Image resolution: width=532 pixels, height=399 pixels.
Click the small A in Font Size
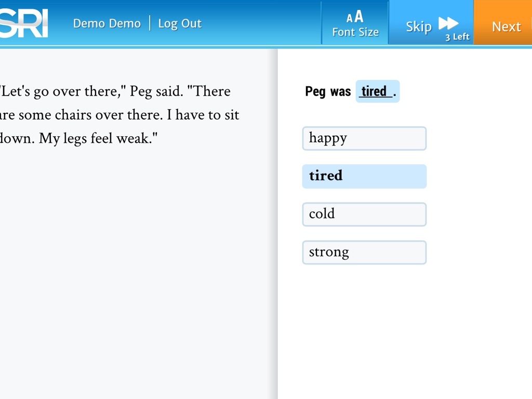(x=350, y=19)
